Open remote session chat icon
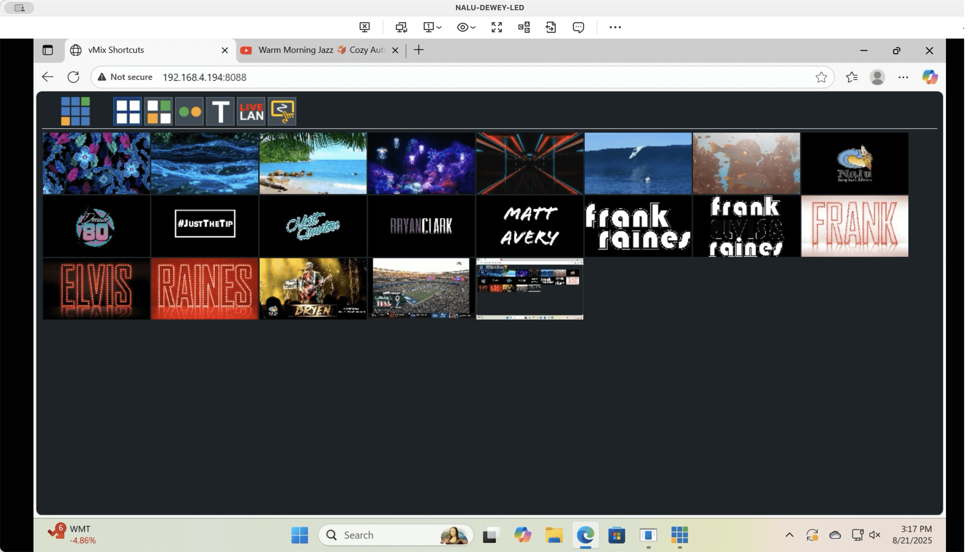This screenshot has width=980, height=552. click(578, 27)
